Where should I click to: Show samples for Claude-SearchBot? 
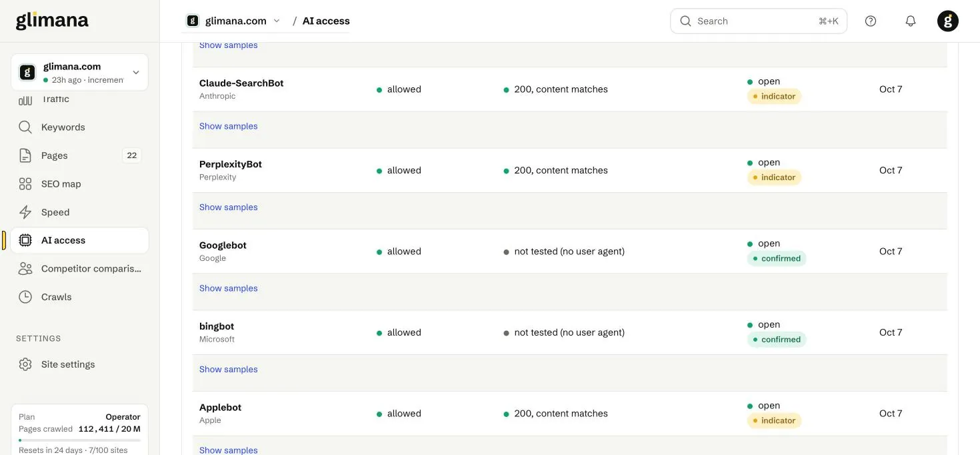tap(229, 126)
